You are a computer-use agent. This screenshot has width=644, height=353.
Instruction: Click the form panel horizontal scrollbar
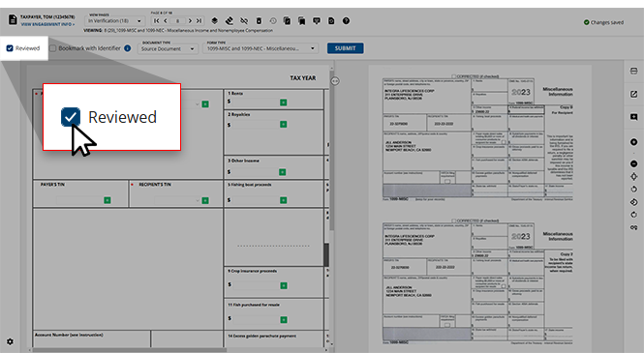129,350
